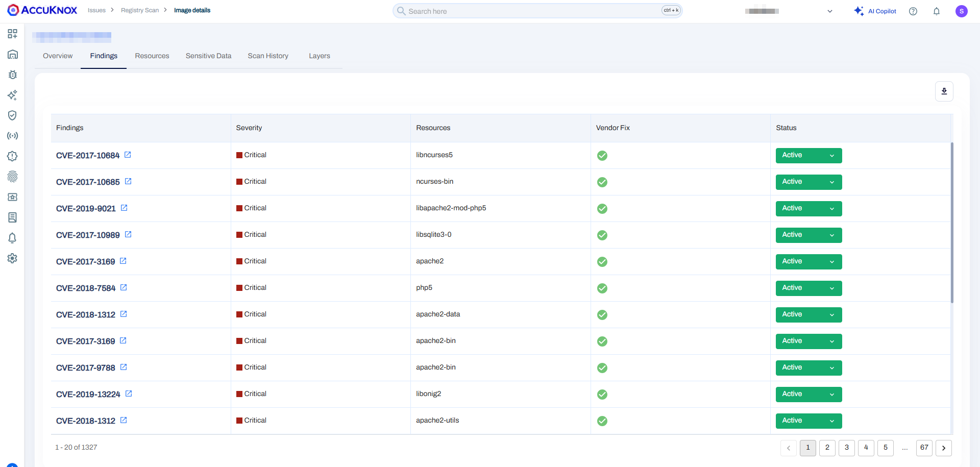Open the Issues bug icon in the sidebar
980x467 pixels.
coord(13,75)
